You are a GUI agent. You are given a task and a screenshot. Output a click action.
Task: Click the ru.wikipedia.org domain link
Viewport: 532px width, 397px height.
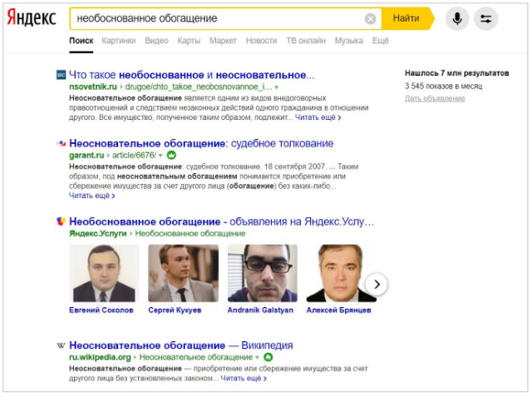100,357
